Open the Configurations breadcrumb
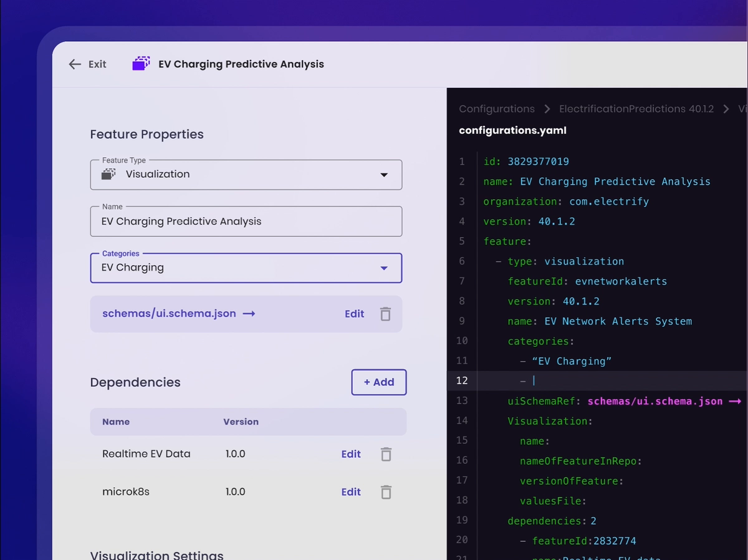Screen dimensions: 748x560 pyautogui.click(x=497, y=109)
